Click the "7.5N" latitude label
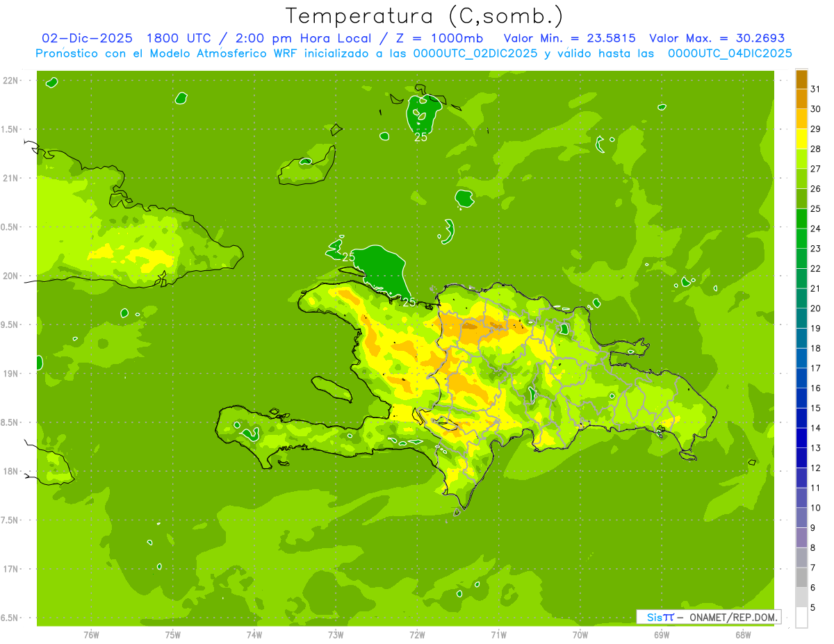Screen dimensions: 834x644 pyautogui.click(x=10, y=520)
